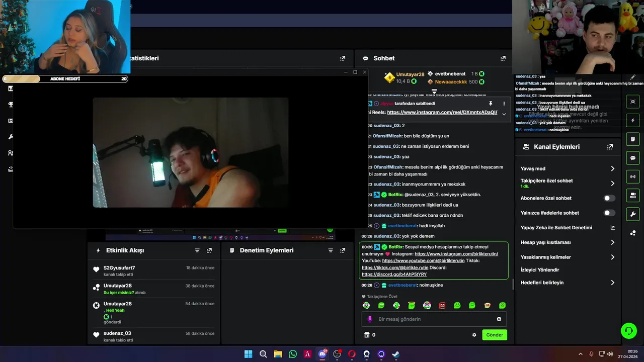Open Steam from taskbar
This screenshot has width=644, height=362.
pyautogui.click(x=396, y=354)
